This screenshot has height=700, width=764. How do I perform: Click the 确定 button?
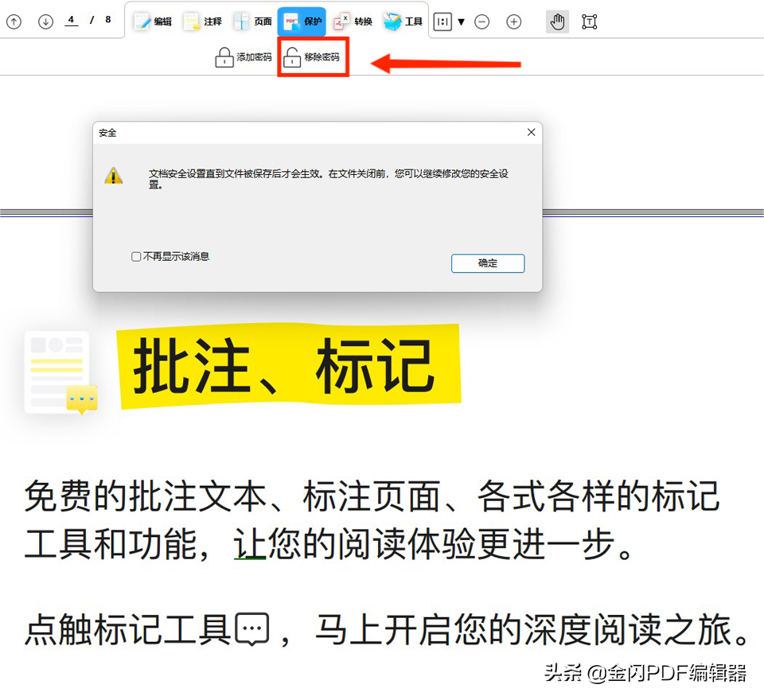tap(488, 263)
